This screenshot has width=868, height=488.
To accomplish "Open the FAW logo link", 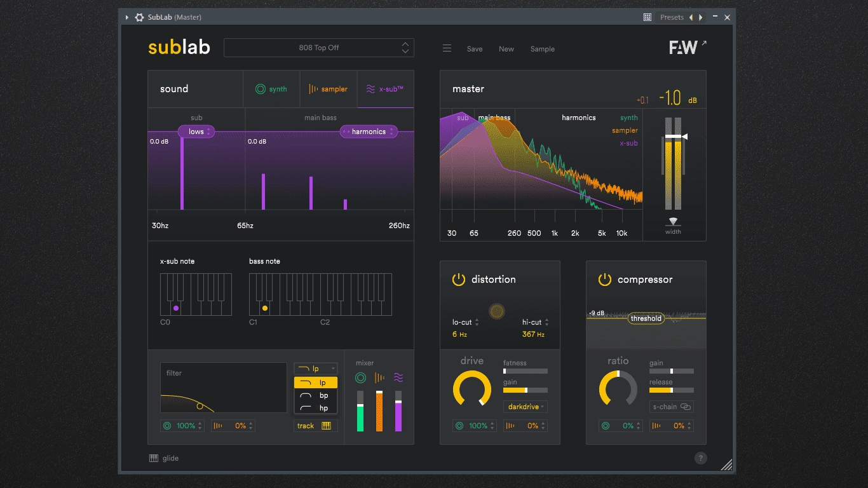I will [x=688, y=48].
